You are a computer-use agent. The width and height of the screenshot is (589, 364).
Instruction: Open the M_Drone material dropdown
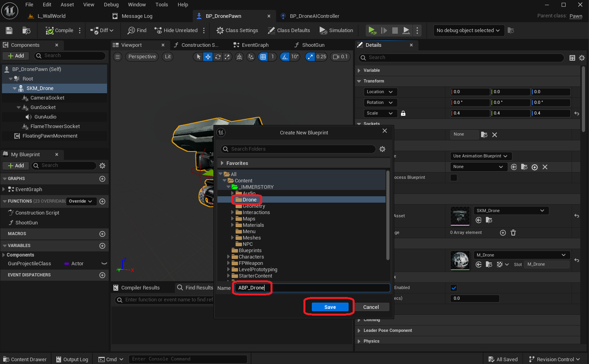(522, 255)
